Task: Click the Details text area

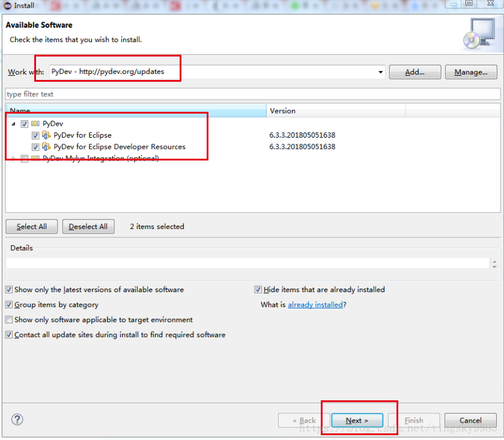Action: tap(248, 263)
